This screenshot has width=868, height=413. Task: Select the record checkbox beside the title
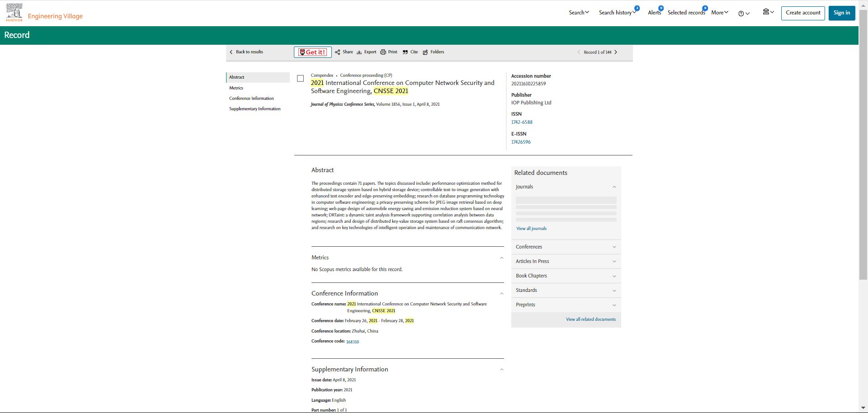coord(300,79)
